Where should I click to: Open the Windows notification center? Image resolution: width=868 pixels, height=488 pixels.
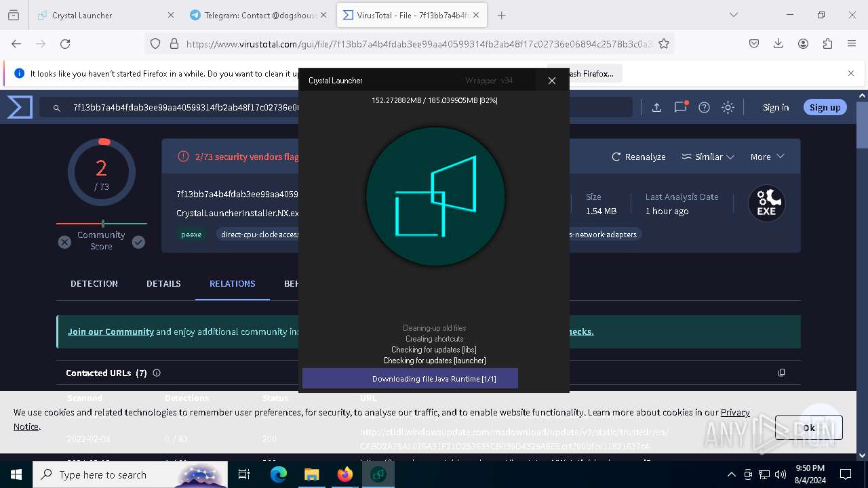(x=846, y=474)
